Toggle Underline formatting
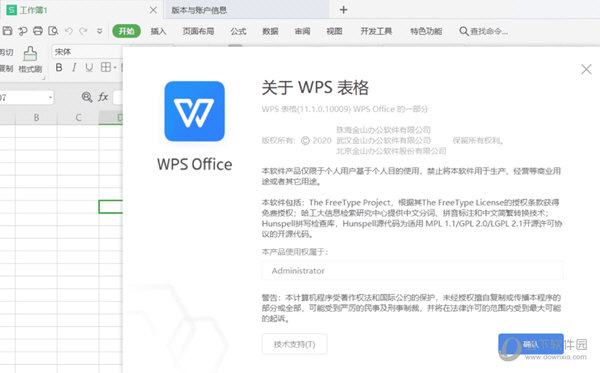This screenshot has height=373, width=600. pyautogui.click(x=89, y=68)
